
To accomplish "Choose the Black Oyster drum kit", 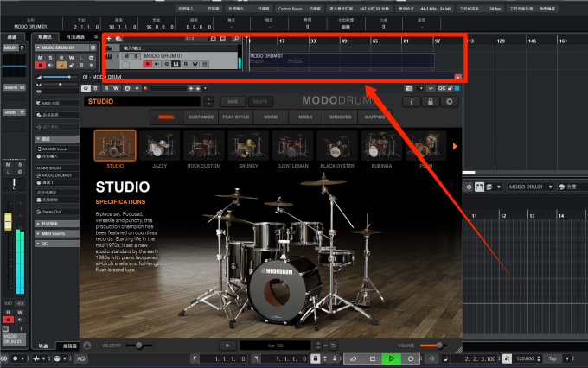I will coord(337,145).
